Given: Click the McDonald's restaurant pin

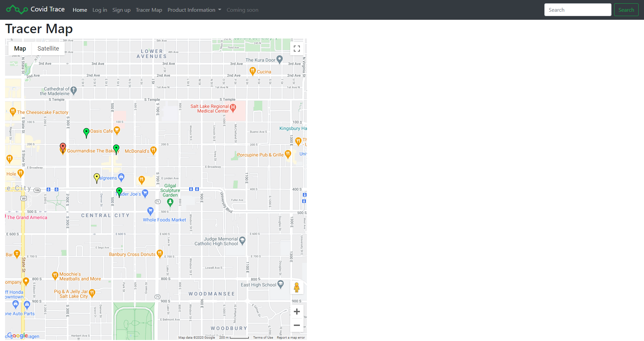Looking at the screenshot, I should (153, 150).
